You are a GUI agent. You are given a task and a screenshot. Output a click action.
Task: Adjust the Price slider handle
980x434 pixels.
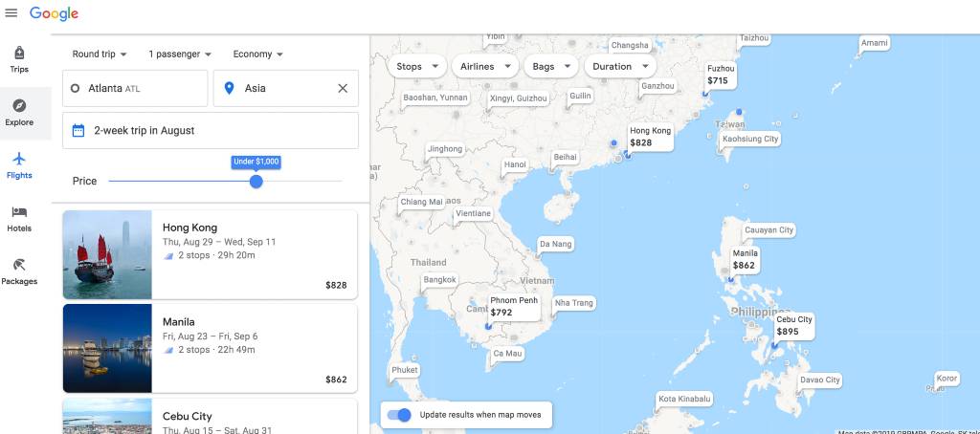[x=256, y=181]
